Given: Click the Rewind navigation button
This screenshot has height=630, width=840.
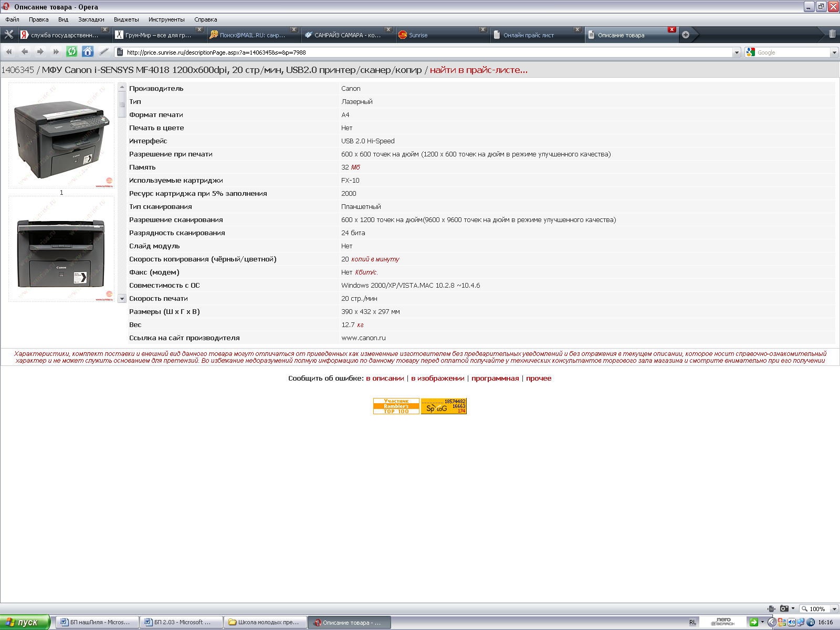Looking at the screenshot, I should (x=9, y=51).
